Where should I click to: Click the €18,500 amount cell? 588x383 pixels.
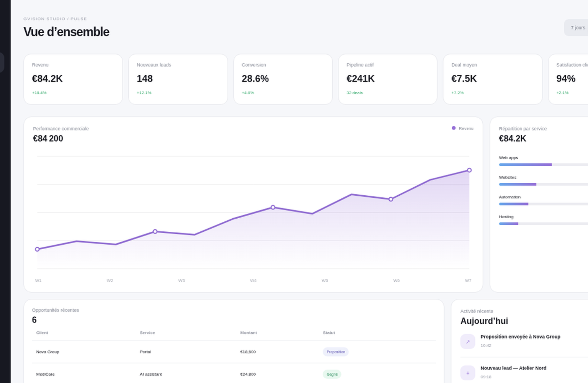click(248, 352)
